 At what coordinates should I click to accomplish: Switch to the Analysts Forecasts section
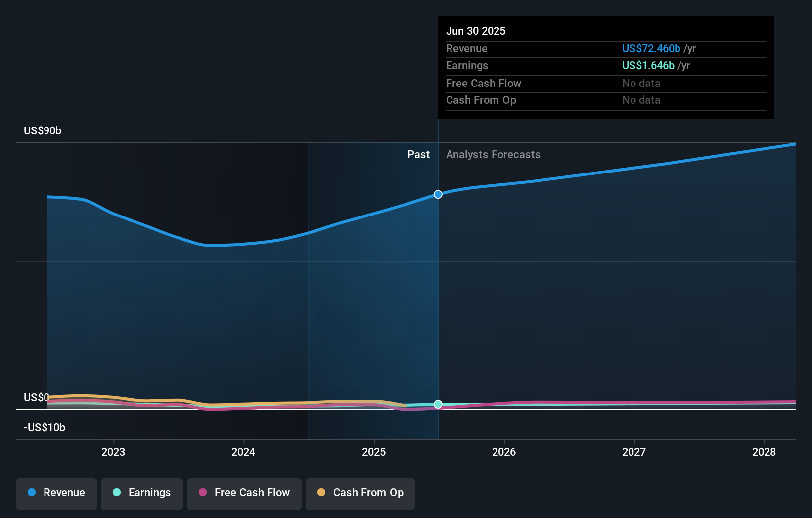[493, 154]
